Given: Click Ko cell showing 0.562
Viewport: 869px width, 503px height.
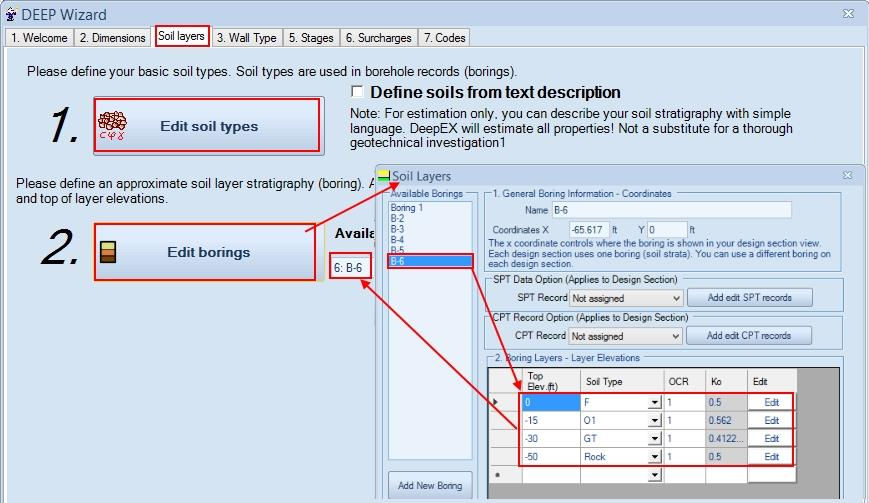Looking at the screenshot, I should tap(726, 420).
